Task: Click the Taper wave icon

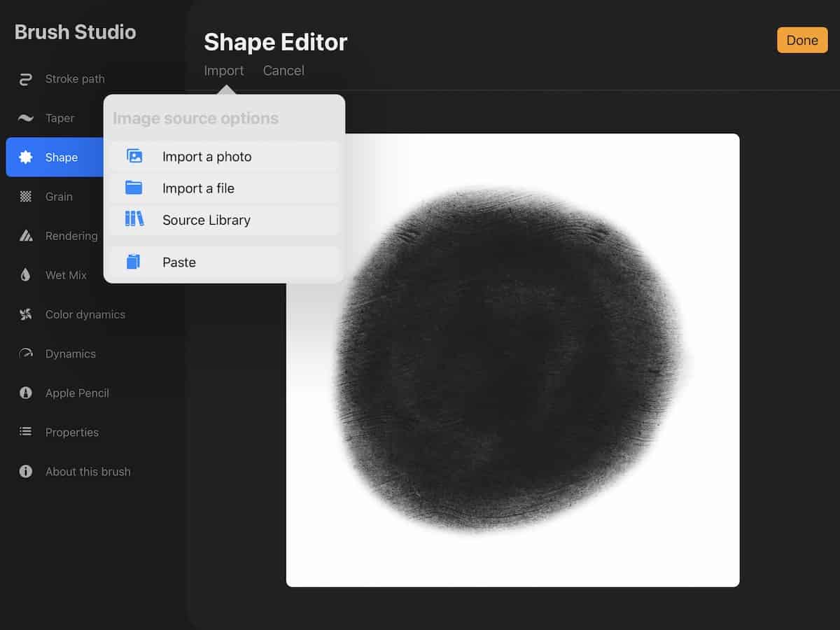Action: pos(26,118)
